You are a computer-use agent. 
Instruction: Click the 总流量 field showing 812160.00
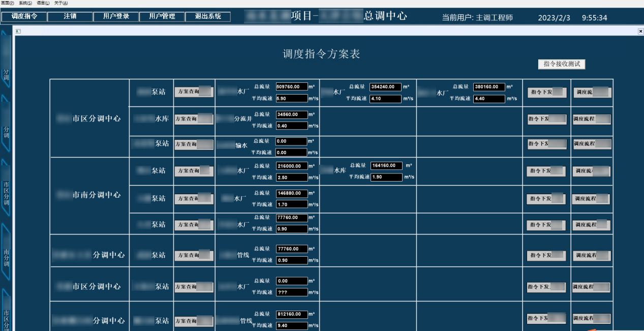(292, 314)
